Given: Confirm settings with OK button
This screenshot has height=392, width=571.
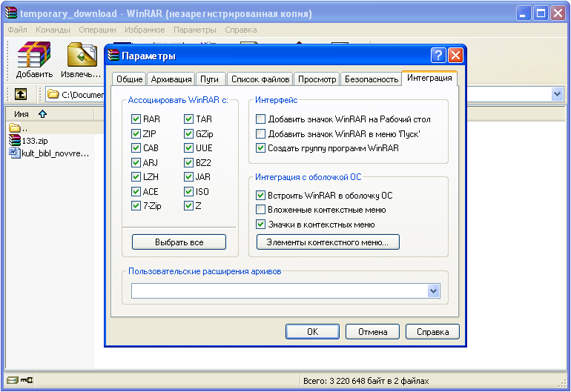Looking at the screenshot, I should pyautogui.click(x=312, y=331).
